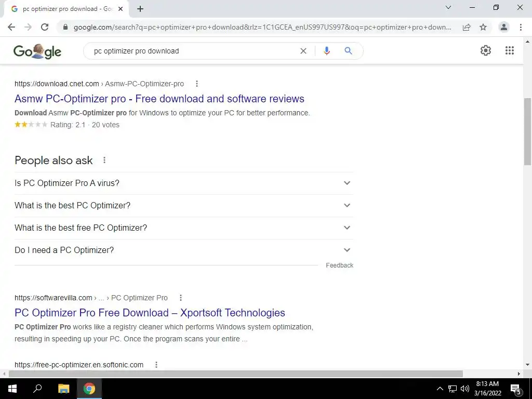
Task: Start voice search with microphone
Action: click(327, 51)
